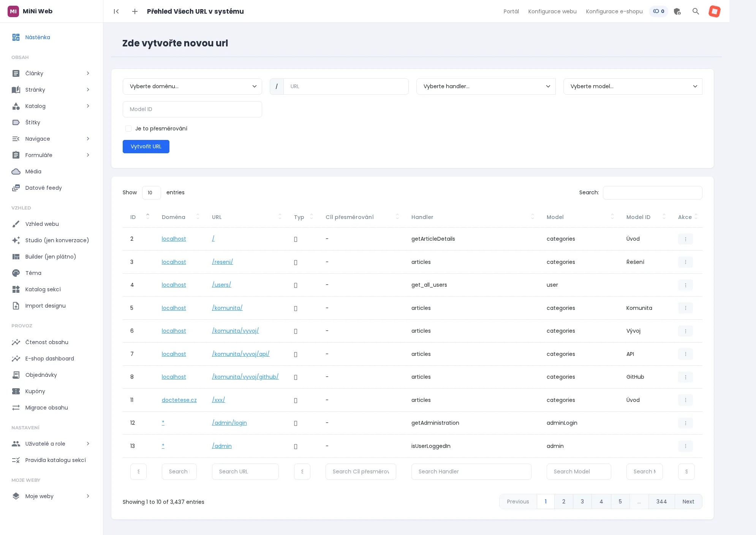
Task: Open Datové feedy icon in sidebar
Action: pyautogui.click(x=16, y=188)
